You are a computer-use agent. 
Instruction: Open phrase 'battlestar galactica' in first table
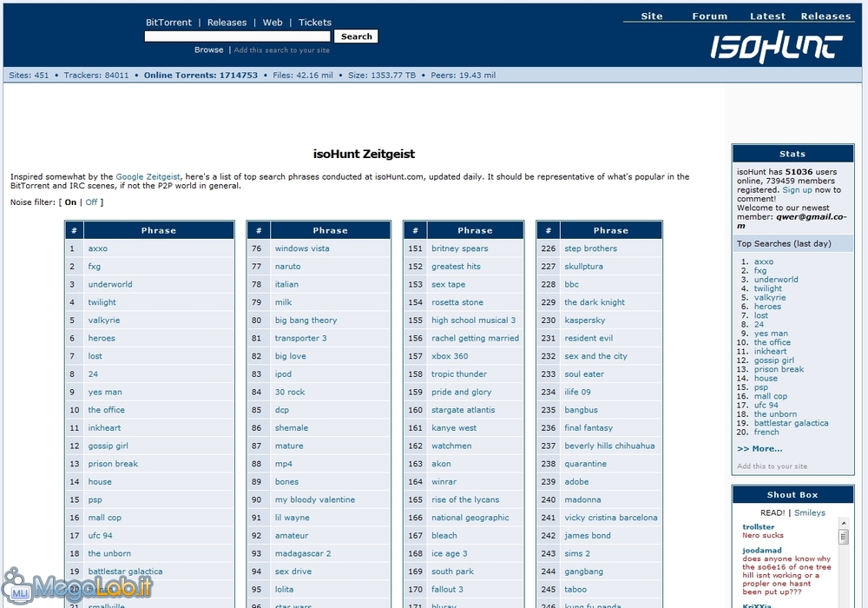tap(125, 571)
